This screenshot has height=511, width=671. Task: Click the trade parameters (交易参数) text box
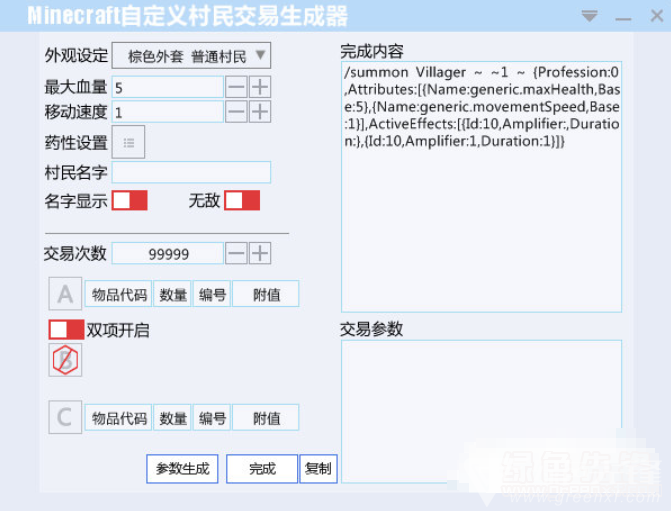(481, 412)
